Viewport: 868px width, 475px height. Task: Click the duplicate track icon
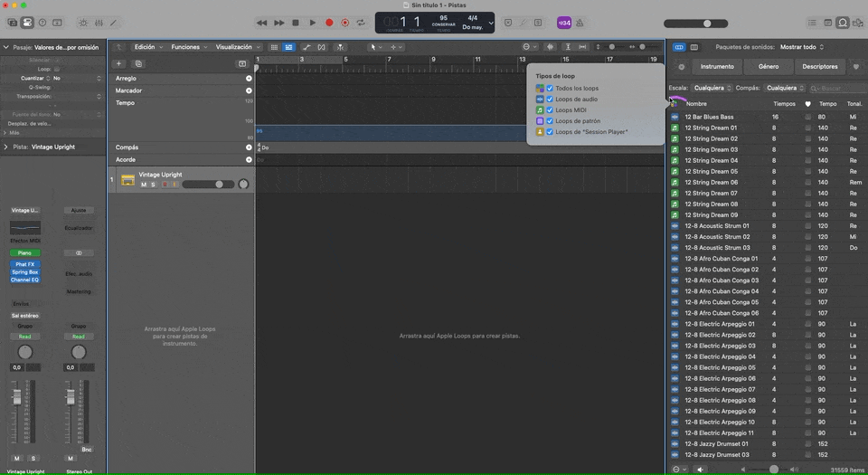point(138,63)
